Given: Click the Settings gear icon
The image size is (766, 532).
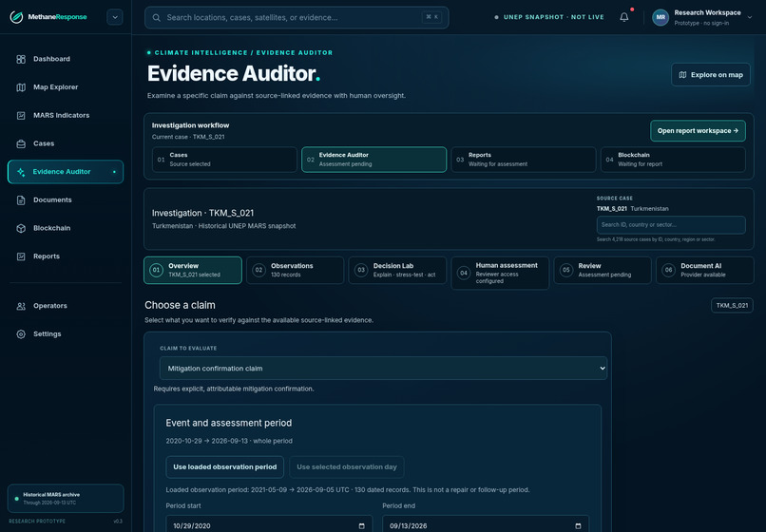Looking at the screenshot, I should coord(21,334).
